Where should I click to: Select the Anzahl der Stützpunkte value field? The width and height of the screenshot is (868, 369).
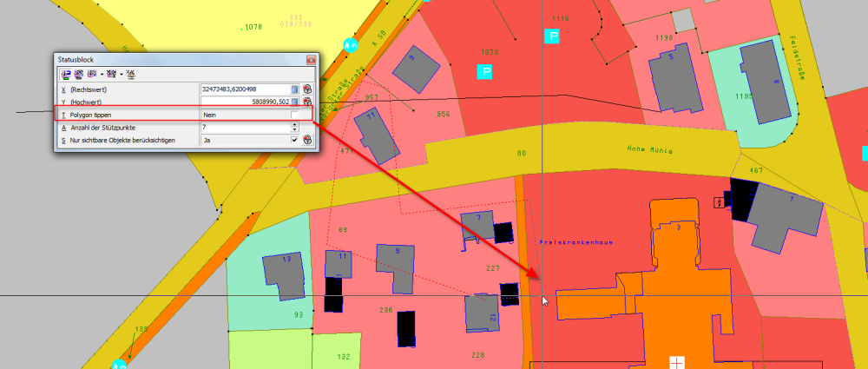243,127
